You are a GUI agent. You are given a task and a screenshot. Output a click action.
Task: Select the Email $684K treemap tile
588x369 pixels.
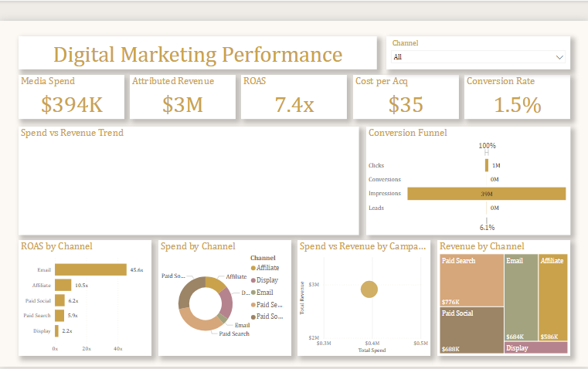click(x=522, y=297)
